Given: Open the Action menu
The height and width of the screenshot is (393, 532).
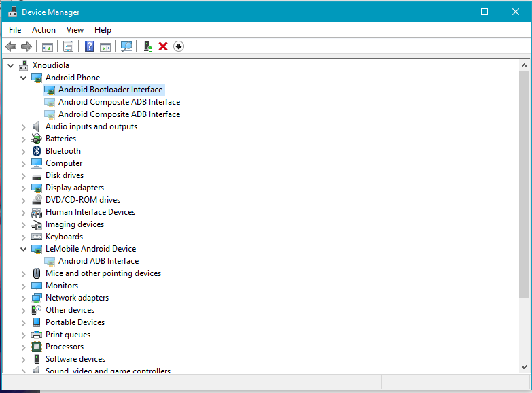Looking at the screenshot, I should pyautogui.click(x=43, y=30).
